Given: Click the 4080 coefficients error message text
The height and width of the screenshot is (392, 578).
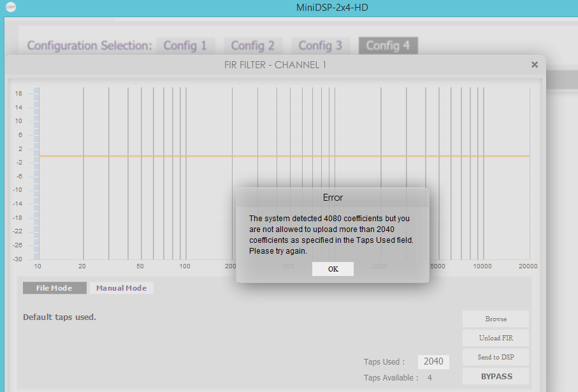Looking at the screenshot, I should [x=331, y=235].
